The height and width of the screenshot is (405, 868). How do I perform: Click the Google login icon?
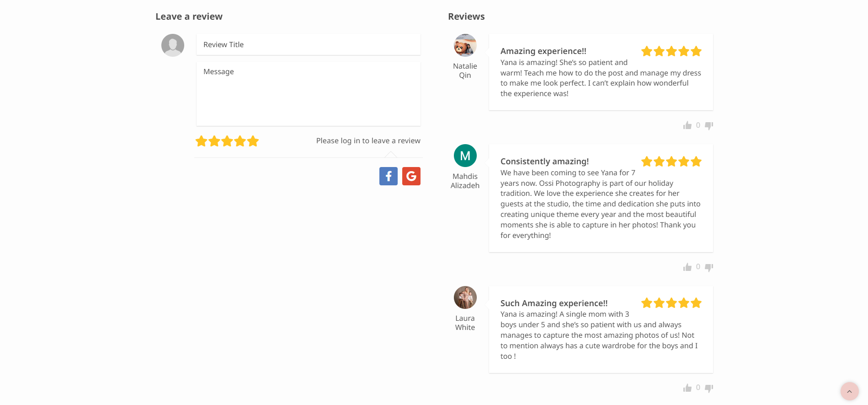[x=411, y=176]
